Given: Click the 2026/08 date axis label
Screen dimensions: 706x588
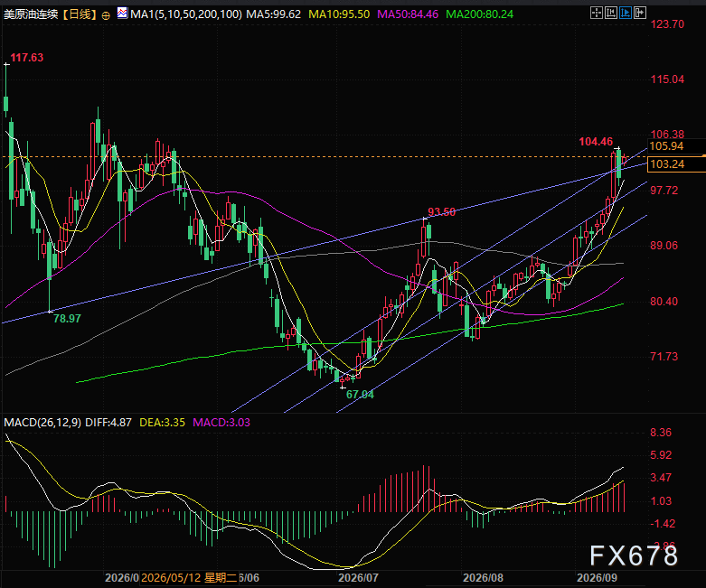Looking at the screenshot, I should (x=483, y=578).
